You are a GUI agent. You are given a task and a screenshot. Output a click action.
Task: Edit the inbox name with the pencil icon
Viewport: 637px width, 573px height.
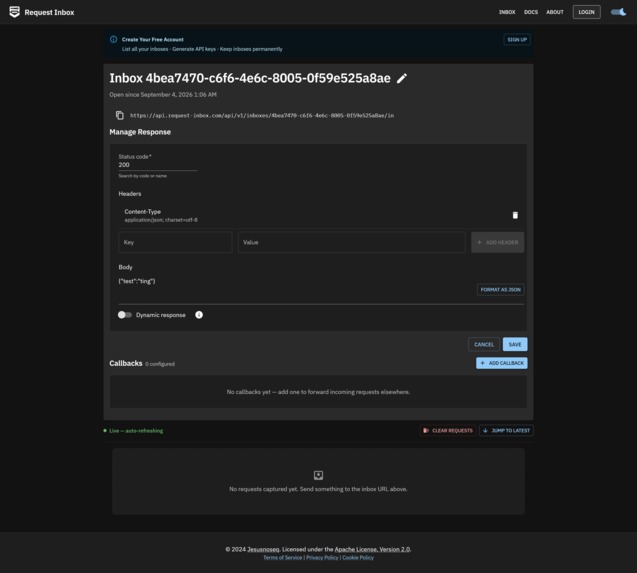coord(402,78)
